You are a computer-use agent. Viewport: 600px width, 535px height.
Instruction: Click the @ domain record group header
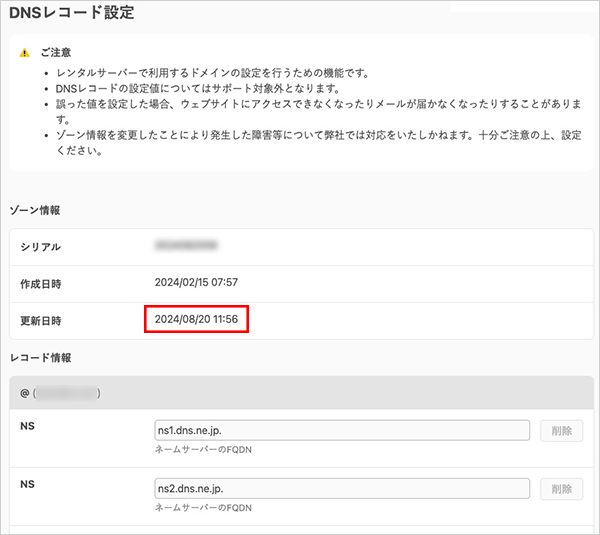[60, 393]
